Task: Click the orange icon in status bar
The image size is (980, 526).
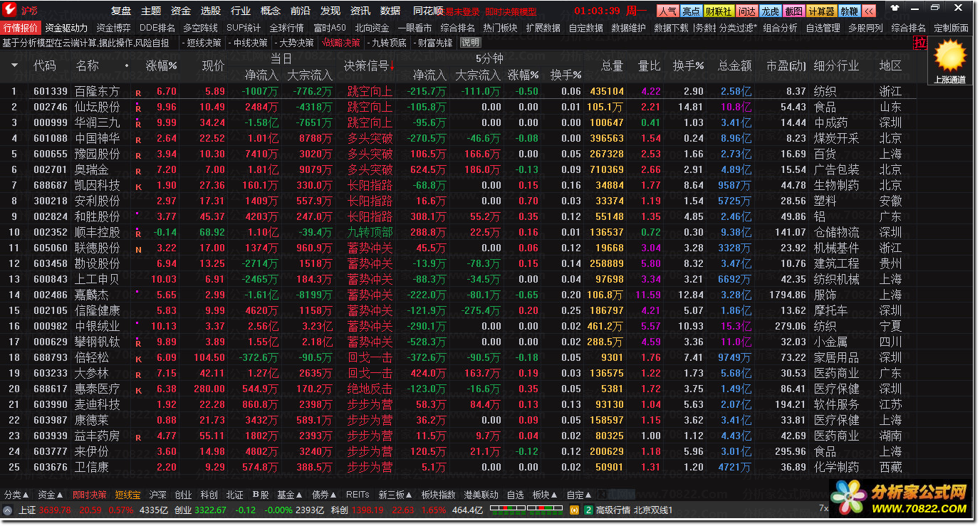Action: 574,510
